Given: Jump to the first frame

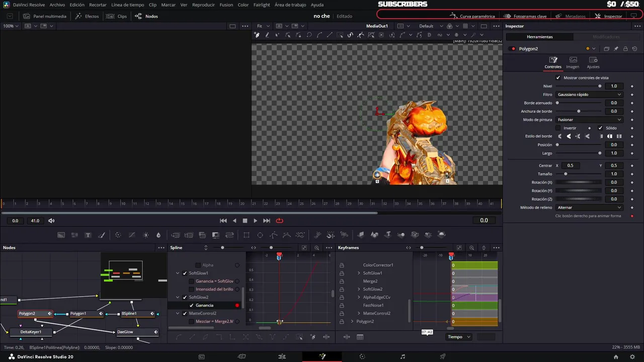Looking at the screenshot, I should (x=223, y=221).
